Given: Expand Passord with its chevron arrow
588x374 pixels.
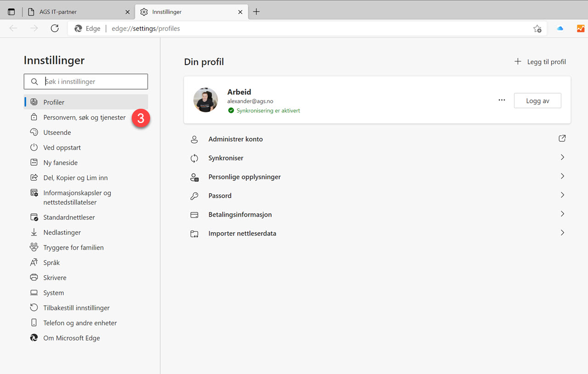Looking at the screenshot, I should tap(562, 195).
